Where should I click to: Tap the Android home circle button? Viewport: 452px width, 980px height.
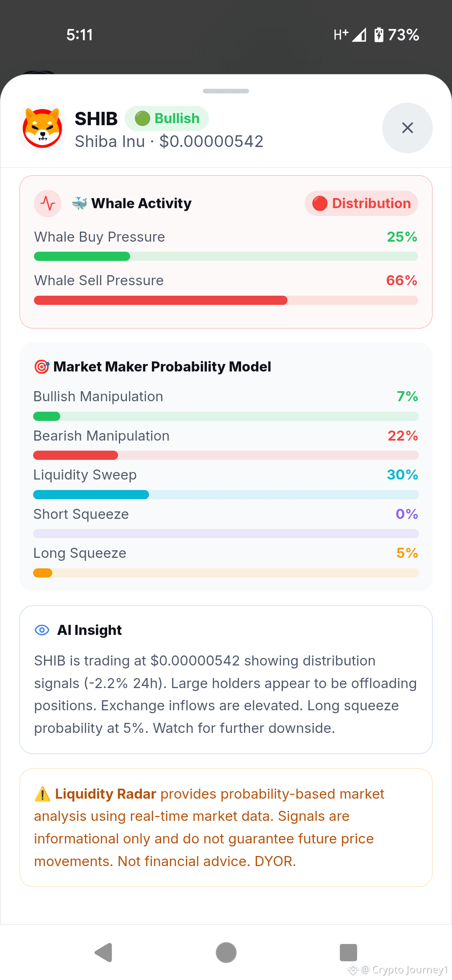click(226, 953)
